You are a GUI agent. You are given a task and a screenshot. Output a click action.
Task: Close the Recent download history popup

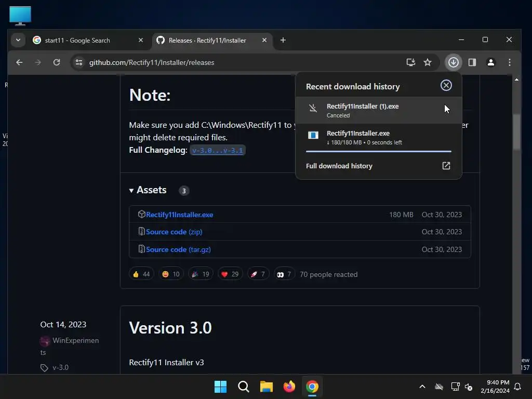click(x=446, y=85)
